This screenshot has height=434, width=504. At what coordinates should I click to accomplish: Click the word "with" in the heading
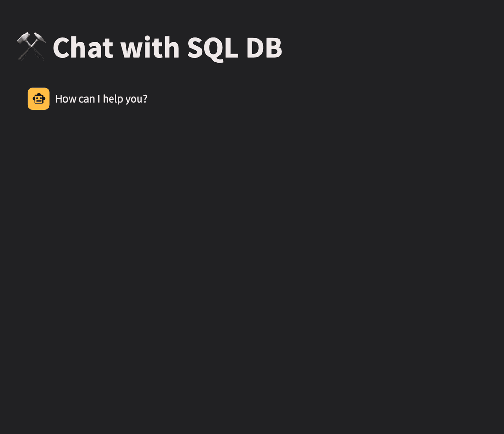[150, 48]
